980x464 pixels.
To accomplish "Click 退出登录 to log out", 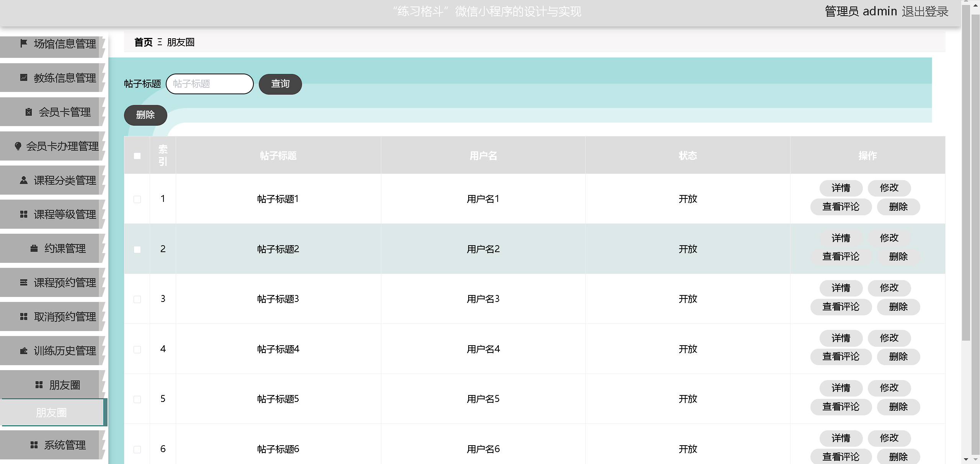I will pyautogui.click(x=924, y=11).
